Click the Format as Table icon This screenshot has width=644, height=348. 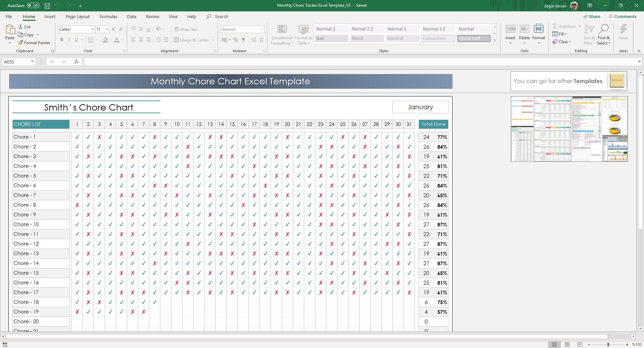coord(303,34)
